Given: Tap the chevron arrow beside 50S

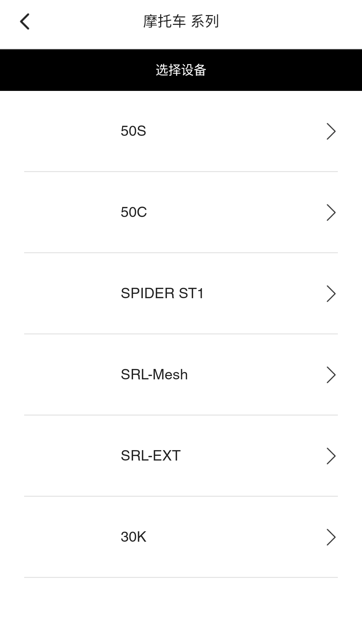Looking at the screenshot, I should tap(331, 131).
